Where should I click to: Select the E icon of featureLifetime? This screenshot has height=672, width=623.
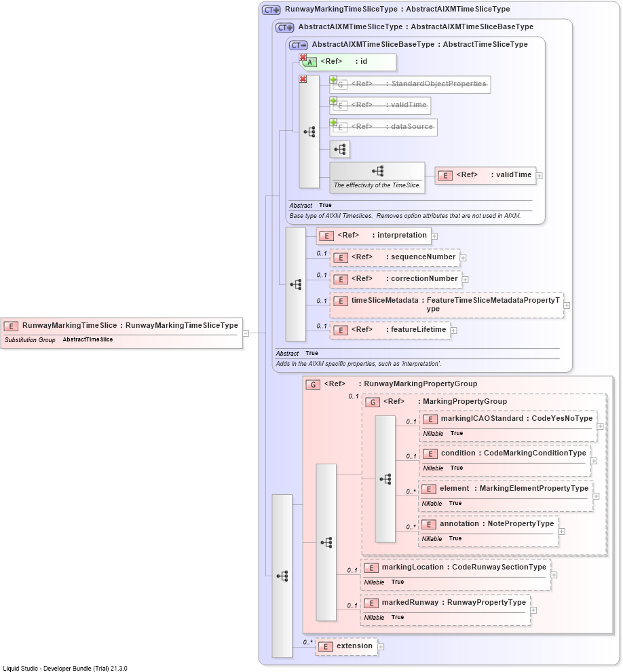(x=340, y=331)
